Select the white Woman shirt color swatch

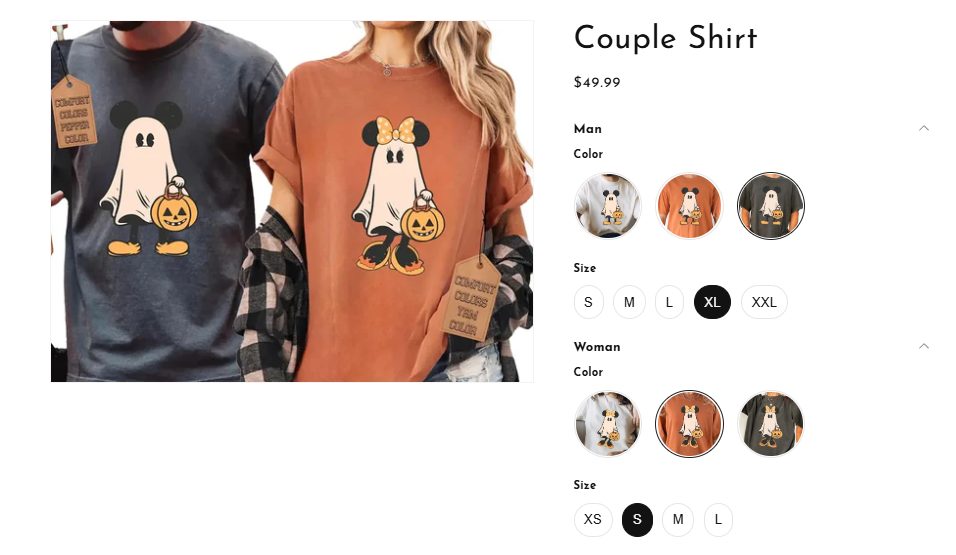(x=607, y=424)
